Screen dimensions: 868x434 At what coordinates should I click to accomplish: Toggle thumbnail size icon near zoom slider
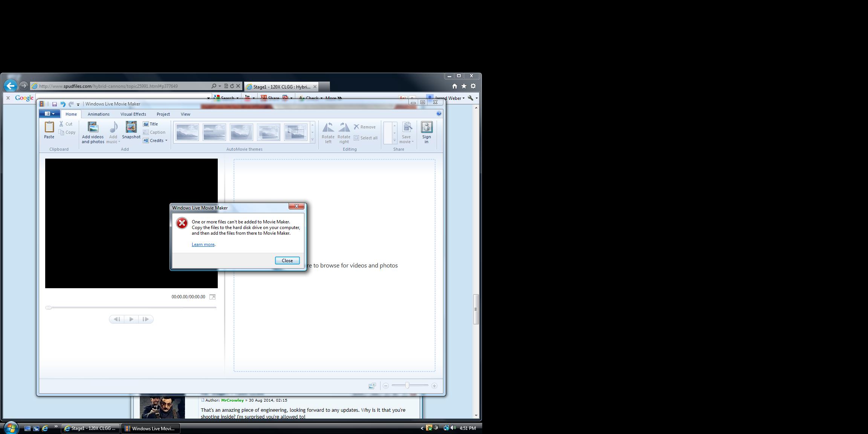coord(372,386)
